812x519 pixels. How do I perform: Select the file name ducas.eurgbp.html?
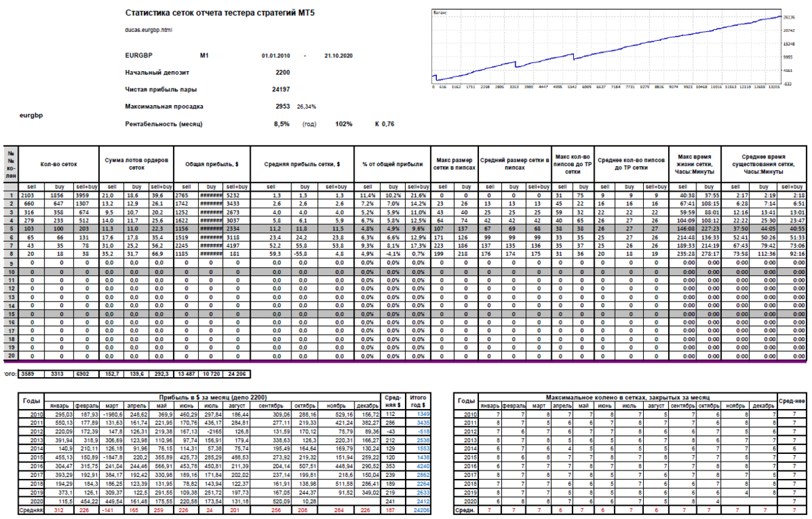(x=149, y=30)
